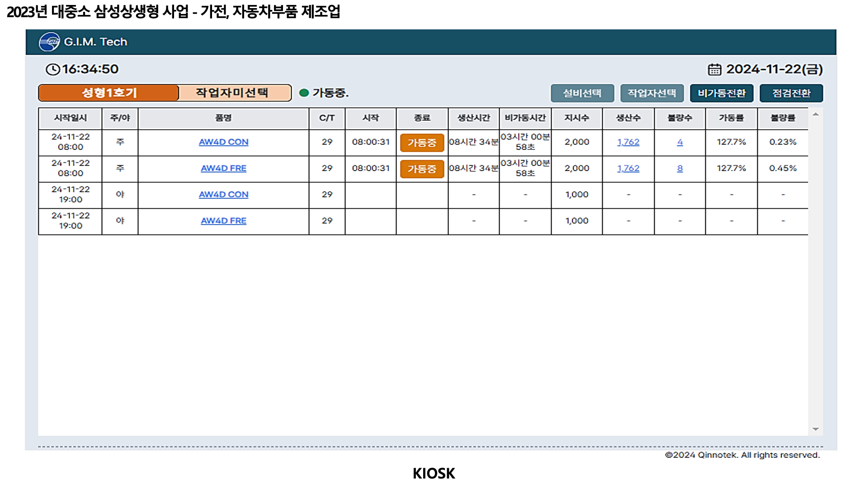Click the 가동중 button in the AW4D FRE row
This screenshot has width=868, height=488.
[x=422, y=169]
